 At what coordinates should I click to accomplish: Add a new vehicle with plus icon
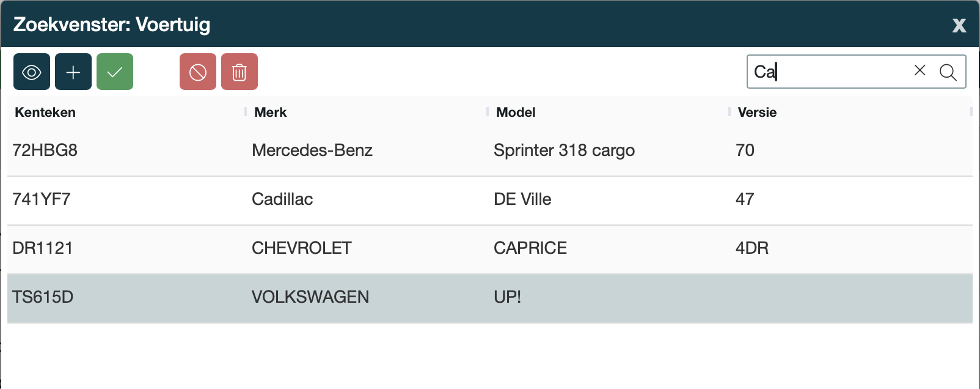pyautogui.click(x=73, y=72)
